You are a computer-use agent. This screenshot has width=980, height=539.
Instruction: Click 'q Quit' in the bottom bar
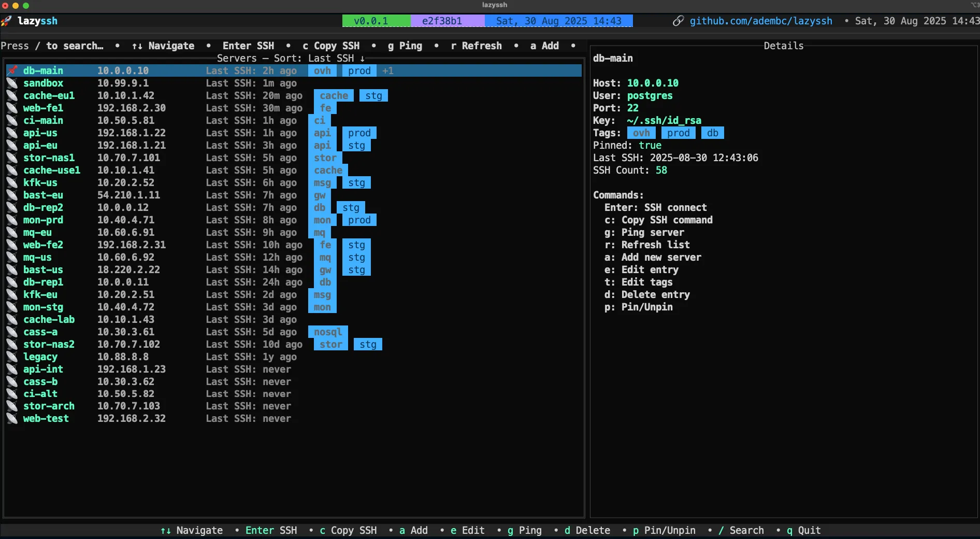[803, 531]
